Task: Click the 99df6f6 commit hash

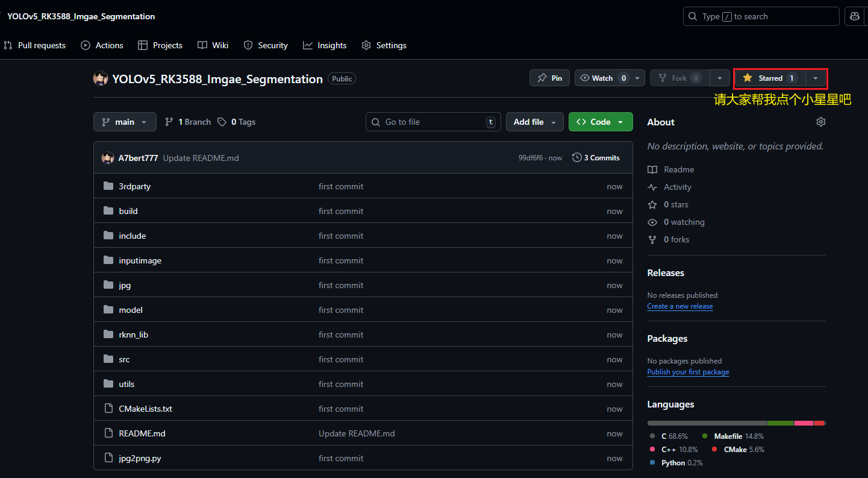Action: point(531,158)
